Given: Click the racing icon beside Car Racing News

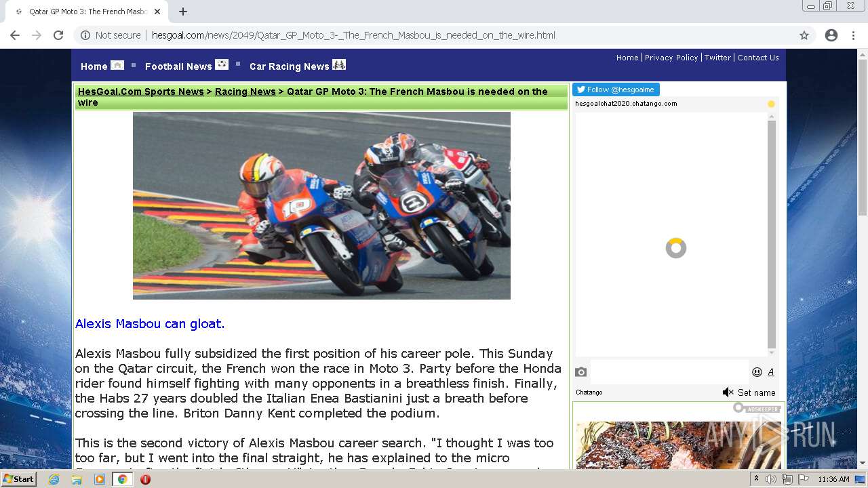Looking at the screenshot, I should click(339, 64).
